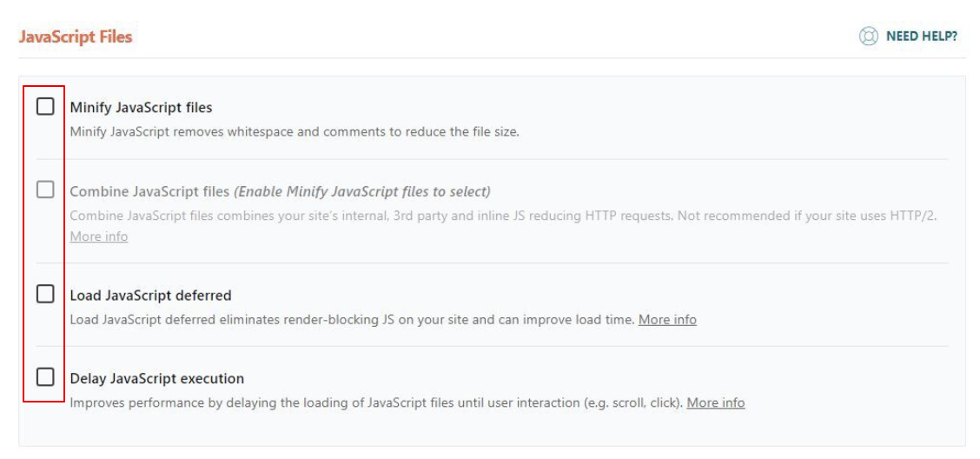Tick the greyed-out Combine JavaScript files checkbox
980x459 pixels.
point(45,190)
